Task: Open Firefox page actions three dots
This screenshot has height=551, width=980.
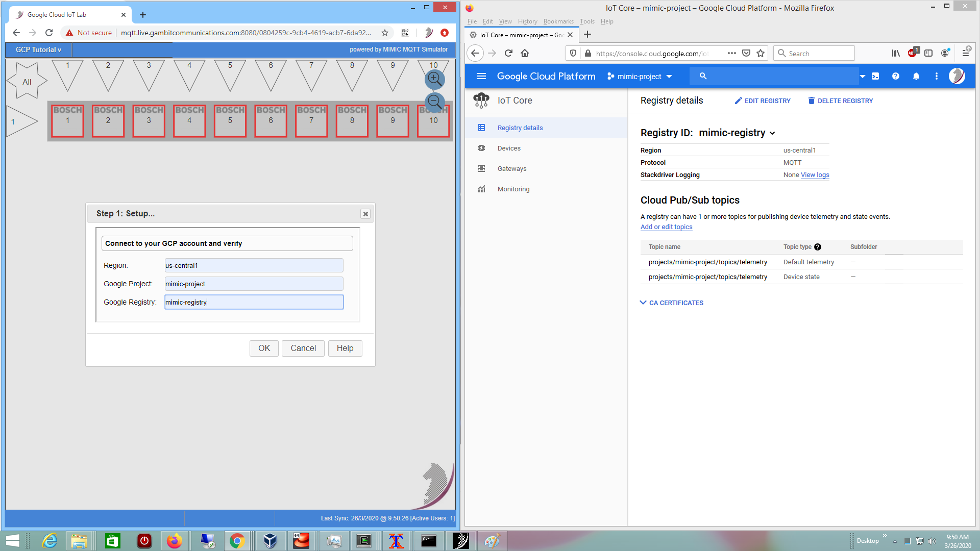Action: pyautogui.click(x=731, y=53)
